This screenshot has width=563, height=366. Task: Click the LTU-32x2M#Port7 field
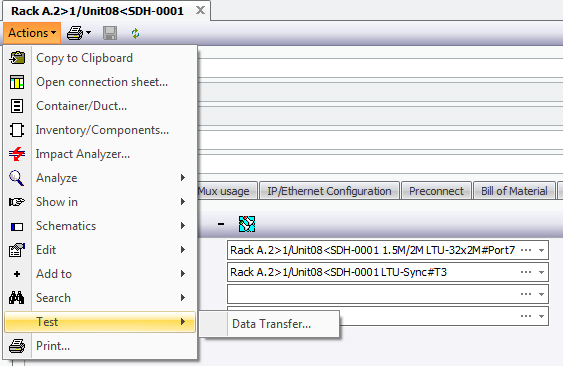tap(388, 250)
